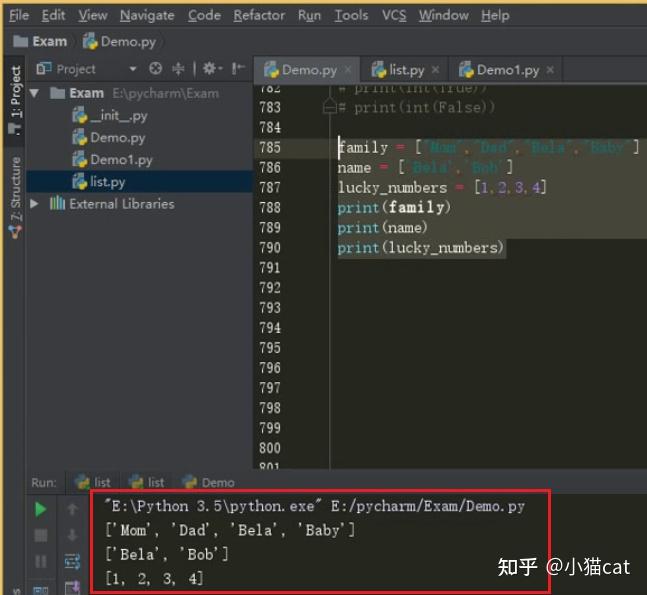This screenshot has width=647, height=595.
Task: Click the ['Bela', 'Bob'] output line
Action: pos(167,554)
